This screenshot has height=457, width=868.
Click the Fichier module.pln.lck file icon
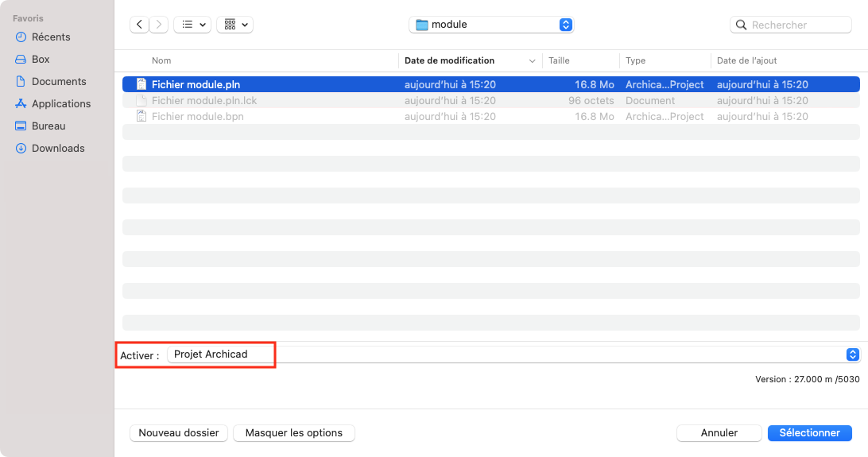tap(141, 100)
